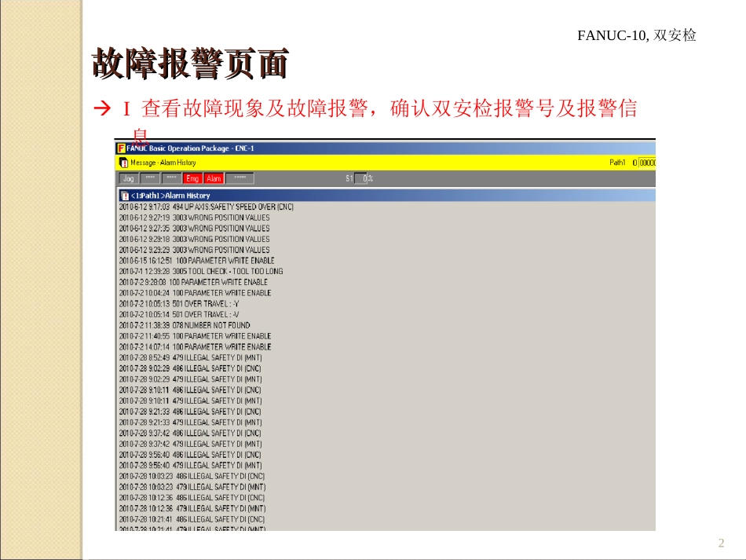The width and height of the screenshot is (746, 560).
Task: Select the 9:37:42 486 ILLEGAL SAFETY DI (CNC) row
Action: (190, 433)
